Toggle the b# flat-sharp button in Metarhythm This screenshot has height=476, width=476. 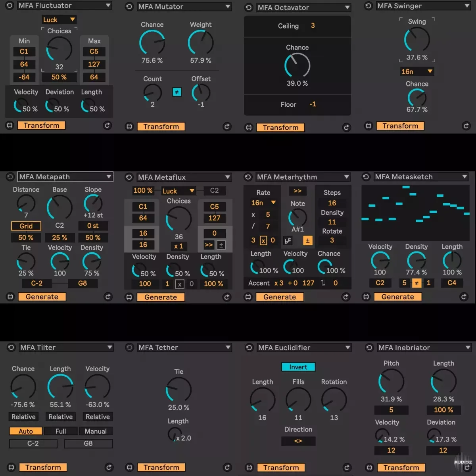(288, 240)
